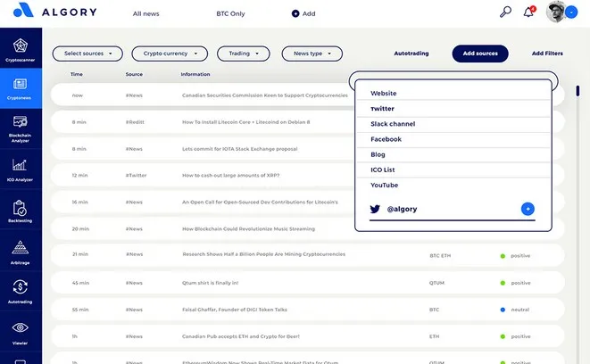The width and height of the screenshot is (590, 364).
Task: Open the Qtum shirt is finally in headline
Action: (x=210, y=283)
